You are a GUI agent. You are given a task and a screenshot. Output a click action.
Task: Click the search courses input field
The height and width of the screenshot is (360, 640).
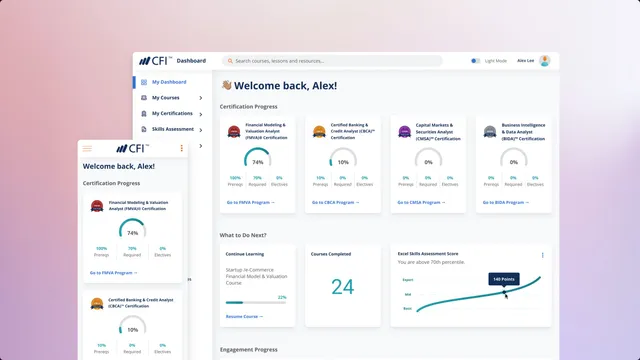coord(332,61)
